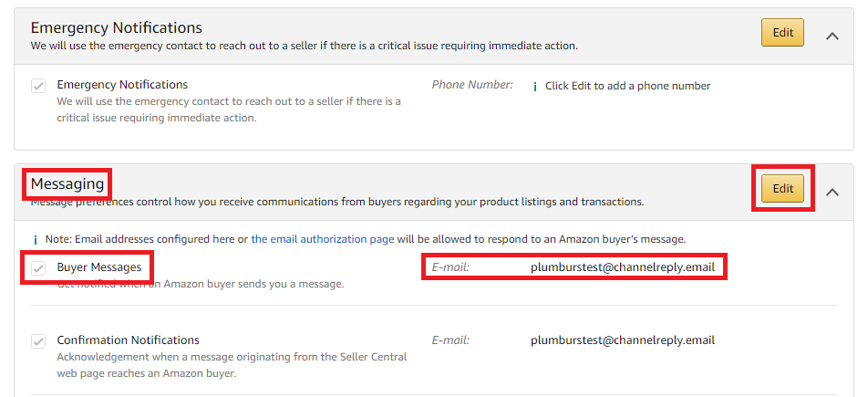Select the Emergency Notifications section heading
This screenshot has height=397, width=868.
(117, 27)
